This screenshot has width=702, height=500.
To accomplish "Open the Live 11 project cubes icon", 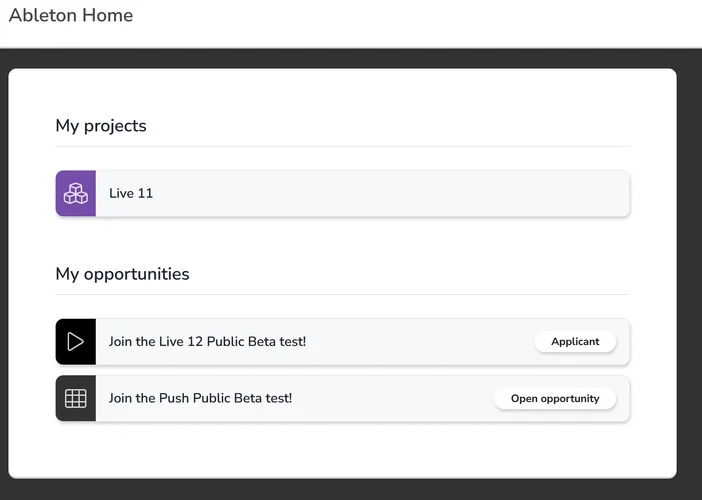I will 76,193.
